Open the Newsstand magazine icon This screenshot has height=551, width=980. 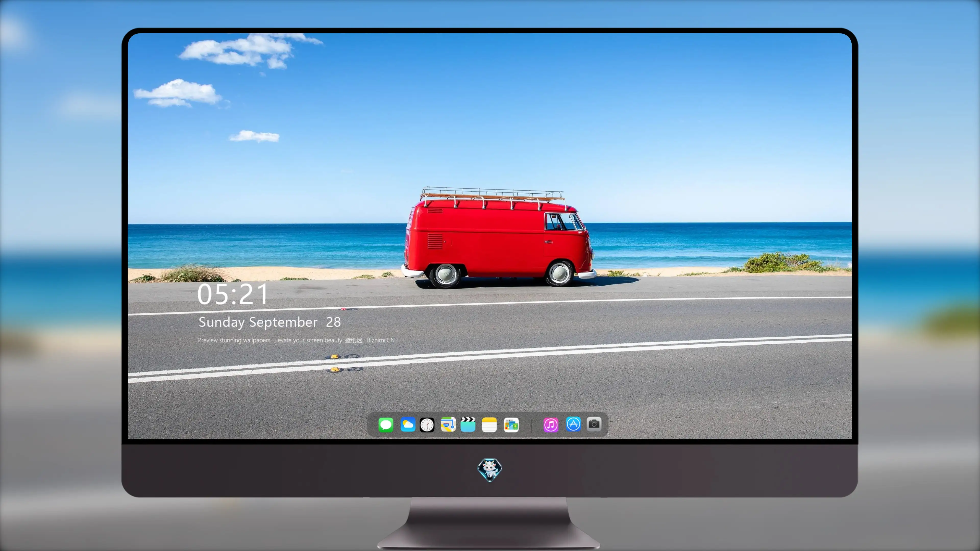click(x=511, y=425)
